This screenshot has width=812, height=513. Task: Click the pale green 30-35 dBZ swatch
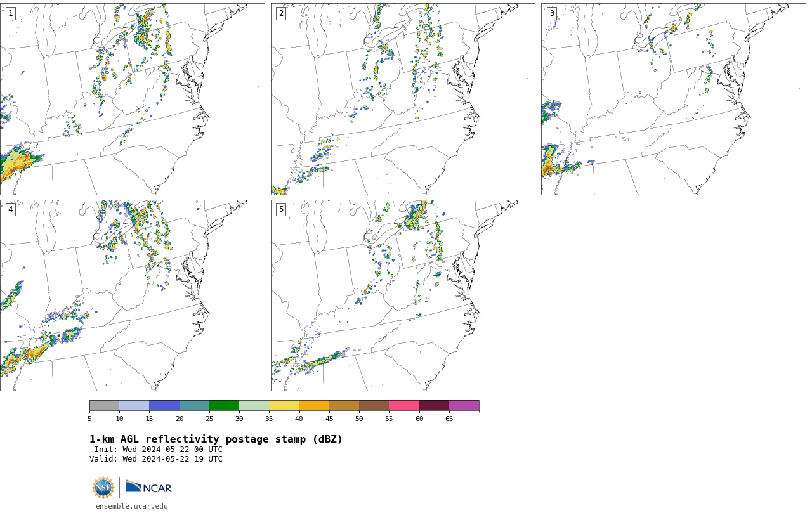254,406
